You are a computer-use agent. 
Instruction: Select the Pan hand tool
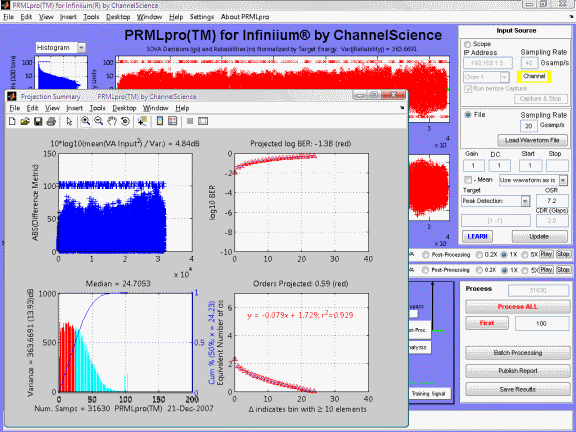tap(112, 121)
